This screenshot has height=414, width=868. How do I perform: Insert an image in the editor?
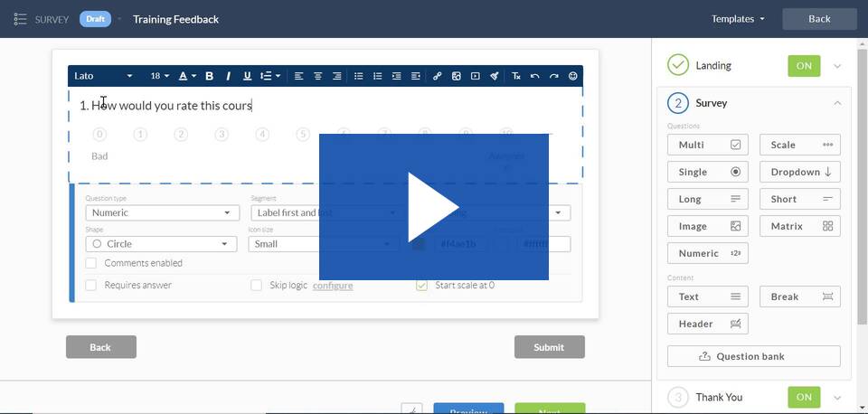coord(456,76)
